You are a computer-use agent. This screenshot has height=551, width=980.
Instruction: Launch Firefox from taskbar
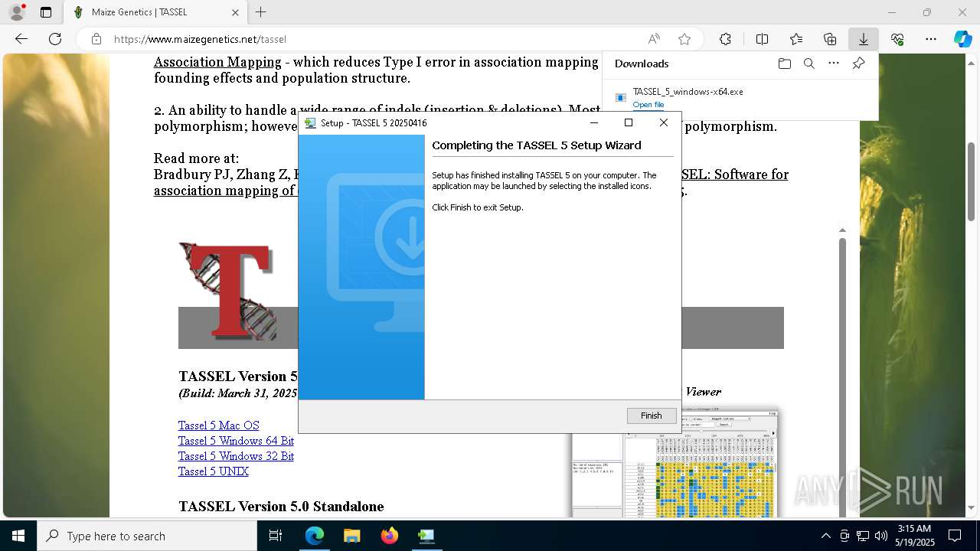click(x=390, y=536)
